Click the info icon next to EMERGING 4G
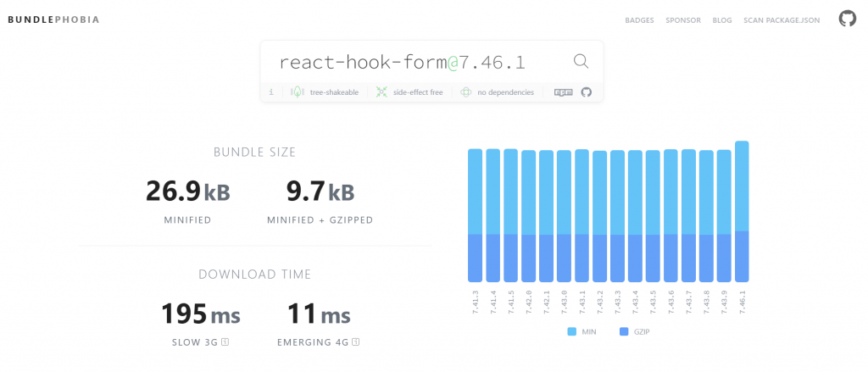This screenshot has height=372, width=868. click(x=356, y=342)
